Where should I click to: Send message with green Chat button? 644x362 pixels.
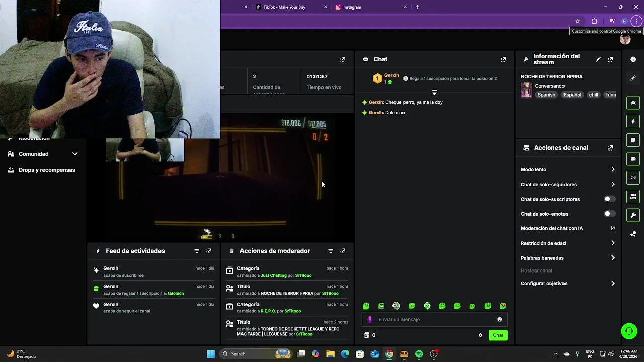pos(498,335)
